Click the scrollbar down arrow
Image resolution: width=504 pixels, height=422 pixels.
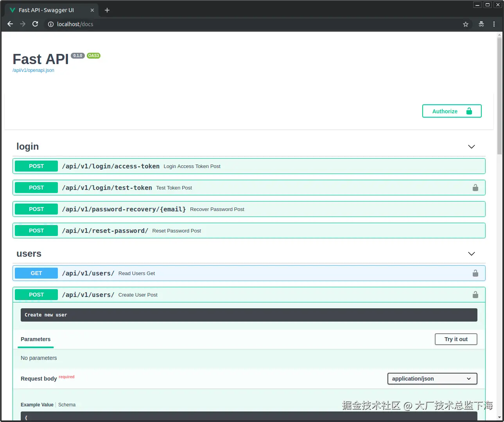pos(499,418)
